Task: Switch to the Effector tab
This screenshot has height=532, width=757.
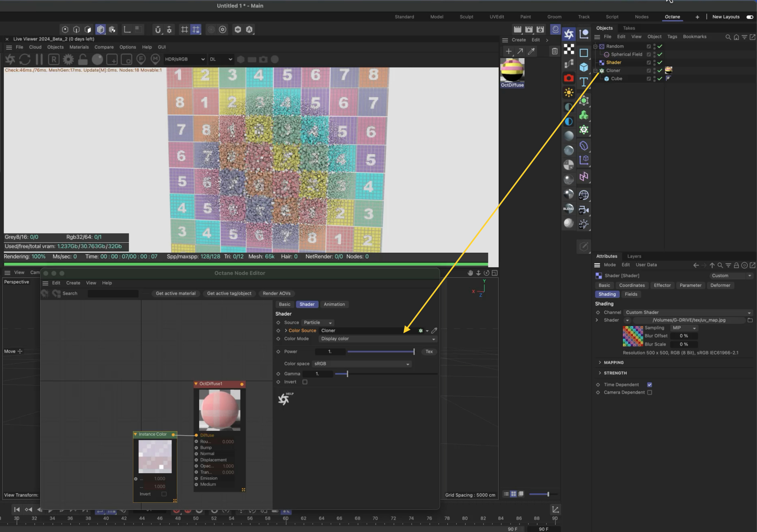Action: click(662, 285)
